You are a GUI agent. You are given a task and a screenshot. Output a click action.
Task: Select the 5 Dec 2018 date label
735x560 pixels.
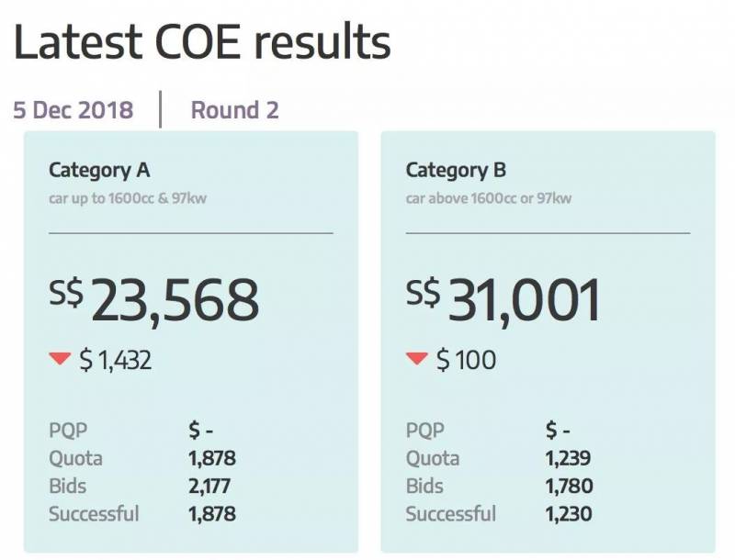point(73,110)
